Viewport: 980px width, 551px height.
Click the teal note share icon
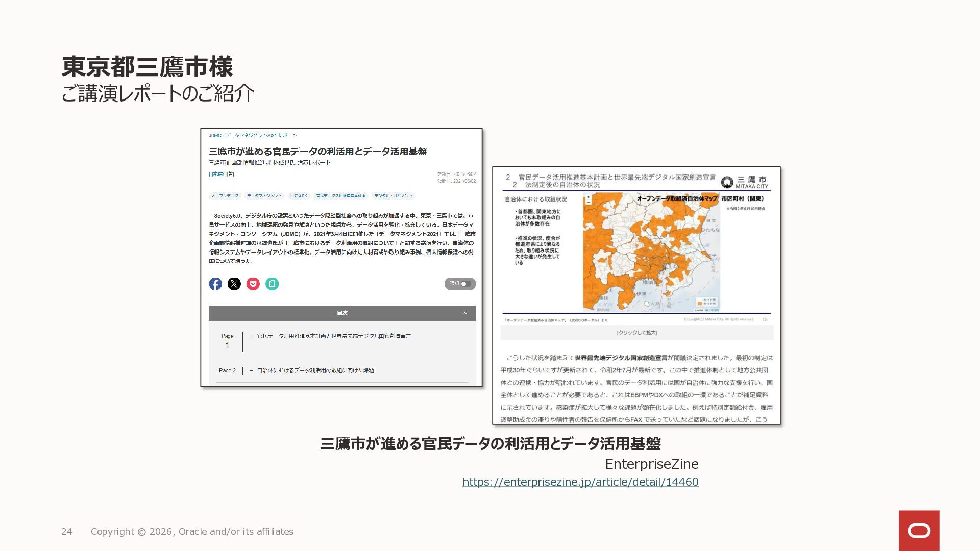[272, 284]
